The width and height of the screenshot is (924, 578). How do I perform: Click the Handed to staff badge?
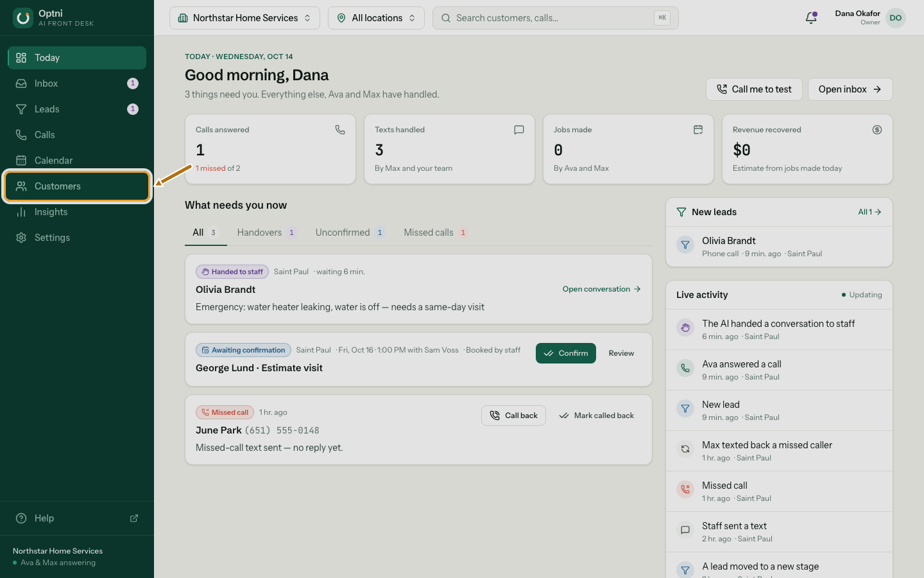232,272
